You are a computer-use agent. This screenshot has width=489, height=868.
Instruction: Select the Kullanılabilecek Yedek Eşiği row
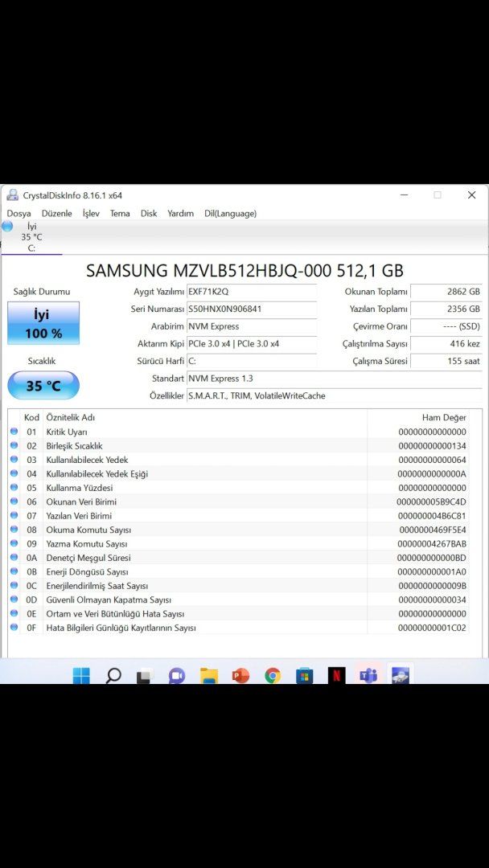click(238, 473)
